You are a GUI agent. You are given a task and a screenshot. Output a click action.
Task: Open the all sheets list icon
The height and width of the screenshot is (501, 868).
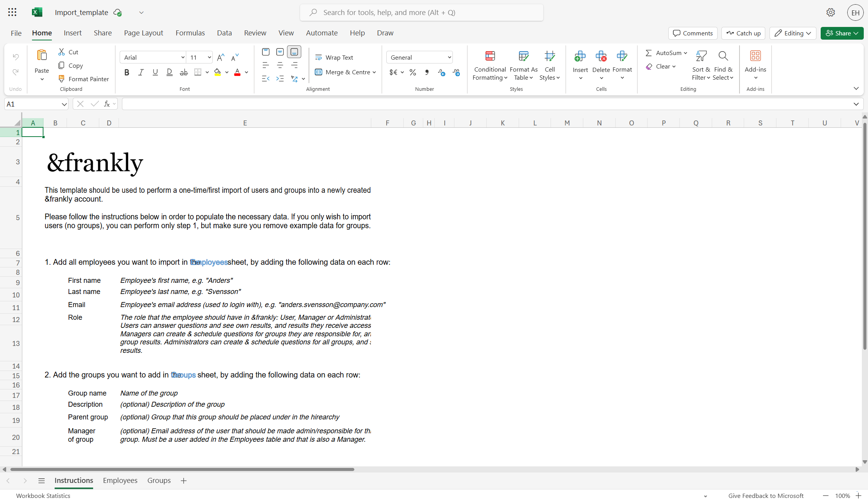[x=42, y=481]
